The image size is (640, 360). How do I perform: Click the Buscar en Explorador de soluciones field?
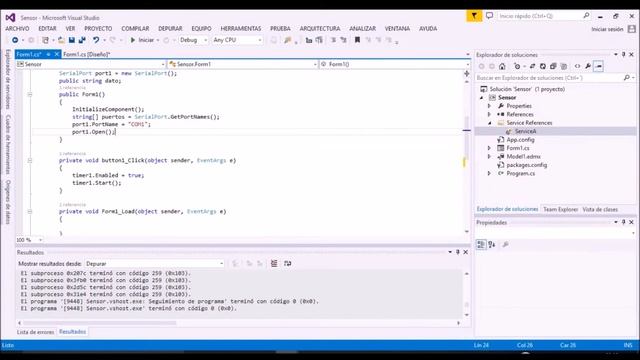[x=555, y=78]
